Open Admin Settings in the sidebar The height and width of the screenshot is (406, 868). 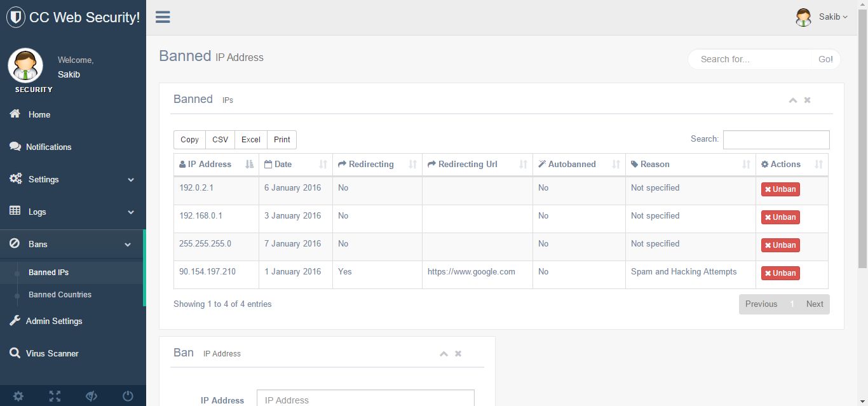pos(54,321)
